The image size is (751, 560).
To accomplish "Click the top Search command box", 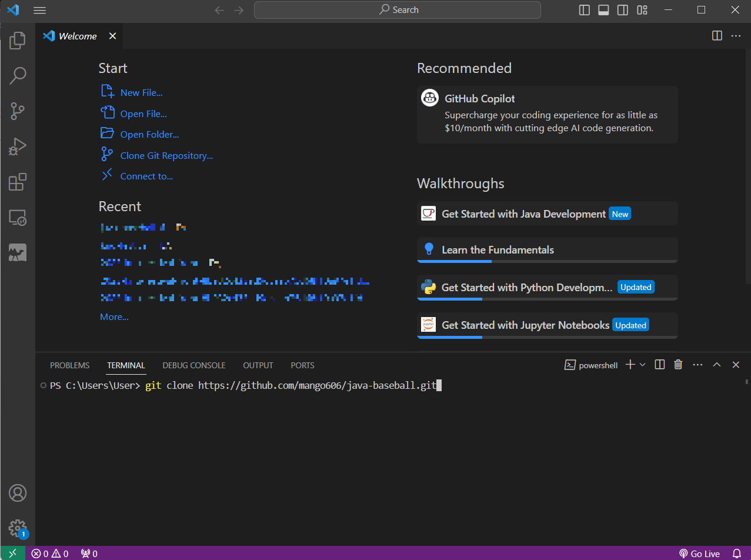I will (397, 10).
